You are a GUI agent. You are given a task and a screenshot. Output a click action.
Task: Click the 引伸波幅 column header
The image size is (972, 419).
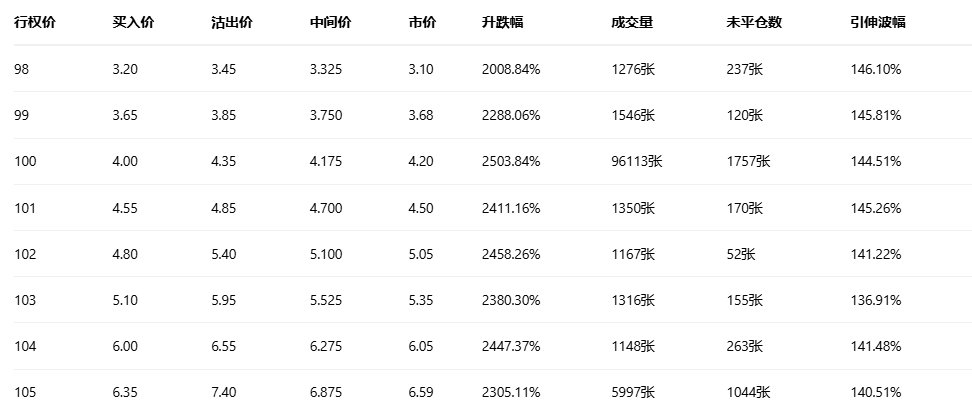point(871,23)
